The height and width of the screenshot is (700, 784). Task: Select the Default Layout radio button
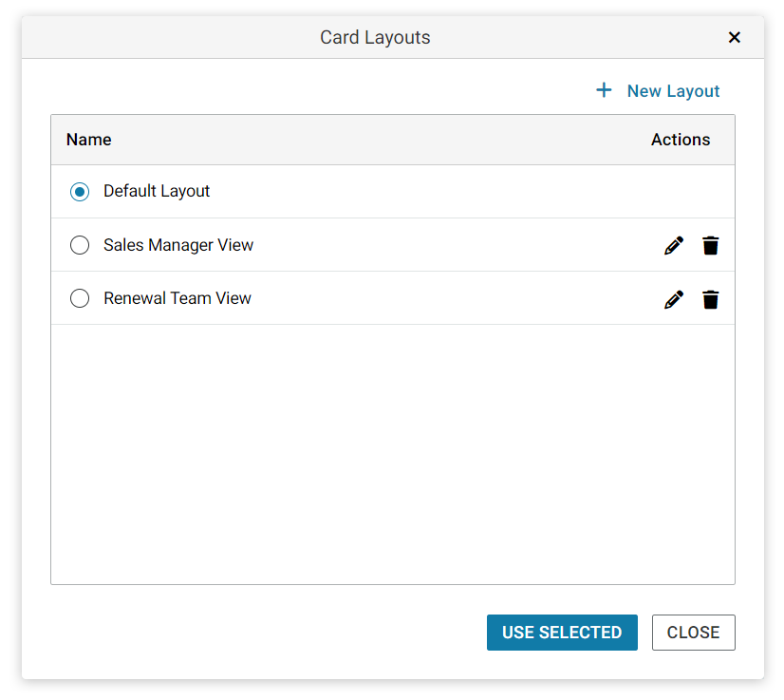(x=80, y=192)
